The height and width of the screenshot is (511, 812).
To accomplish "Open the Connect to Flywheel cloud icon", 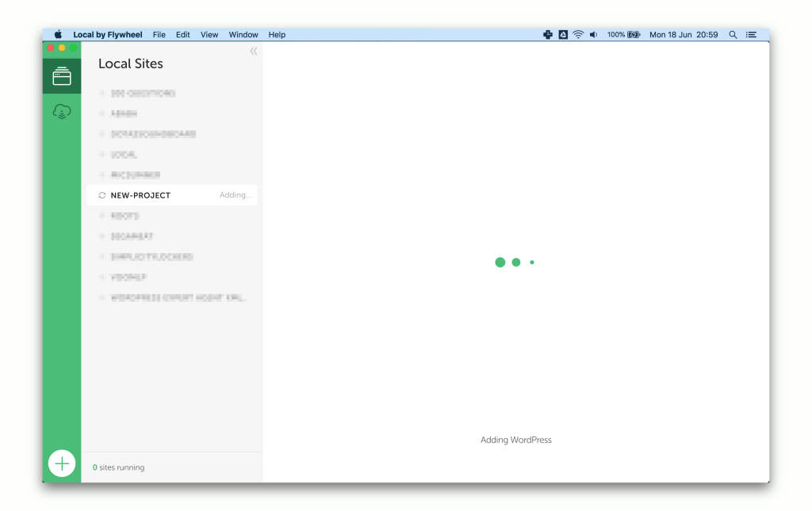I will (x=62, y=111).
